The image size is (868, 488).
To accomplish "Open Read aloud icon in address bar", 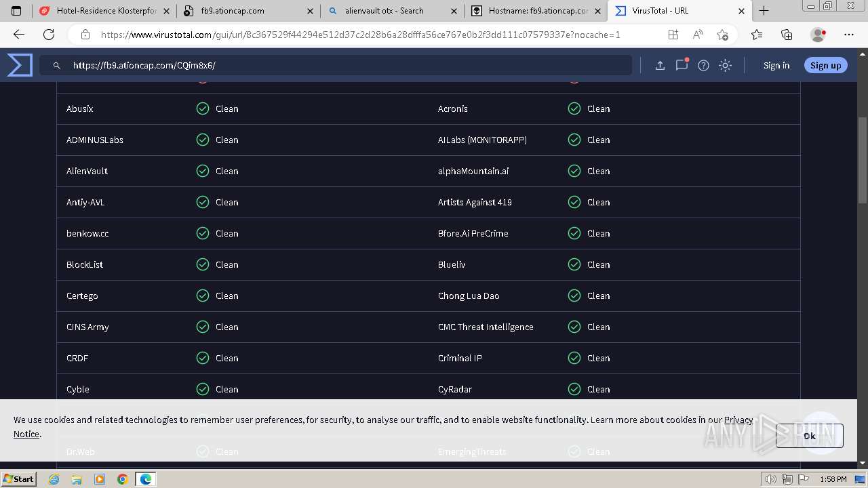I will coord(698,35).
